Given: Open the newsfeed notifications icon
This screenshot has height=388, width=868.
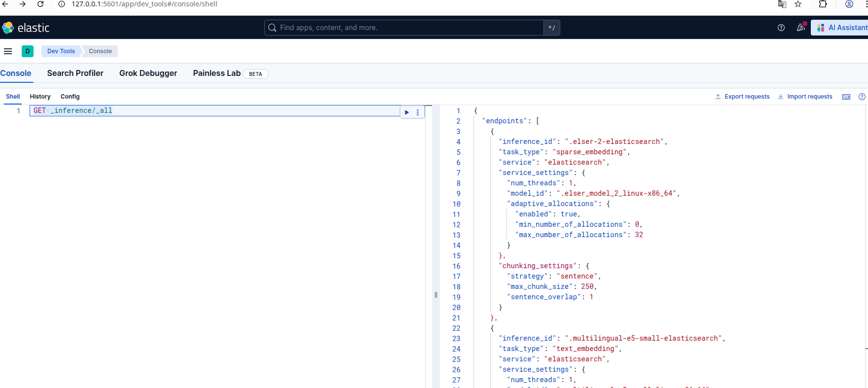Looking at the screenshot, I should tap(801, 28).
